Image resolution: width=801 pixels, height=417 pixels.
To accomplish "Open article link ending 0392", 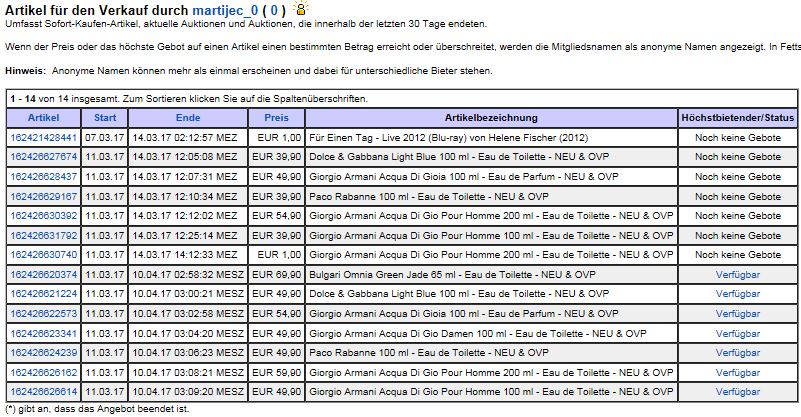I will [43, 216].
